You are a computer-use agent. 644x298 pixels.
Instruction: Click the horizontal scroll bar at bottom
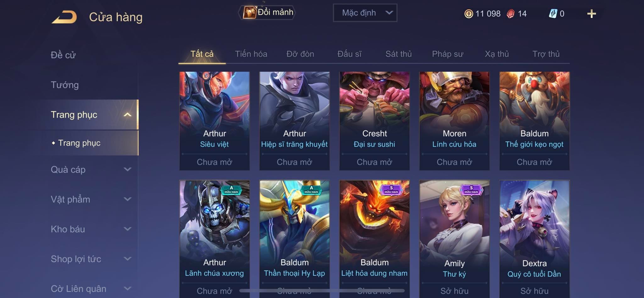coord(322,290)
